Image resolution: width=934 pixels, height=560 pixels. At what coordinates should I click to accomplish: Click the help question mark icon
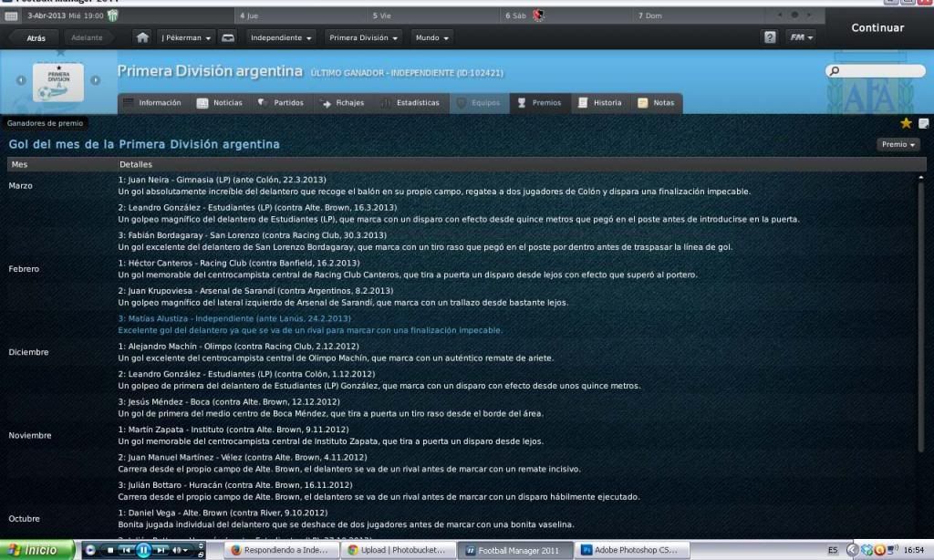tap(770, 36)
